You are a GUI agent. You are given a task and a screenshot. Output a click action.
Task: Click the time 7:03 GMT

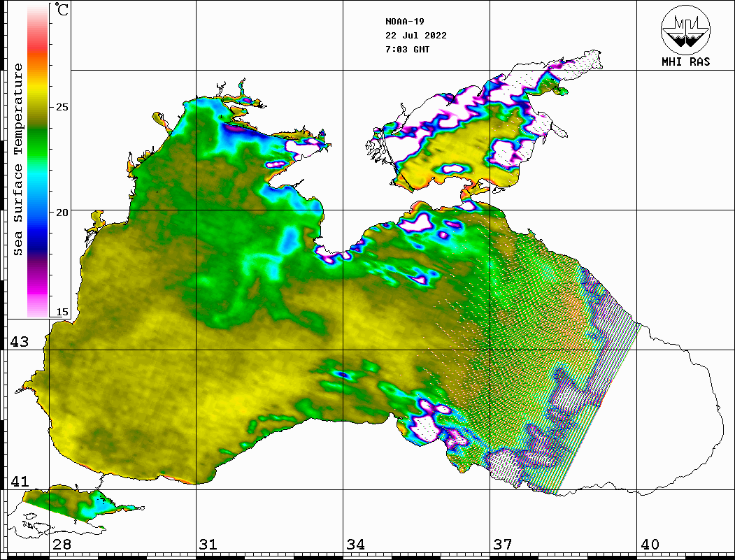[x=407, y=50]
